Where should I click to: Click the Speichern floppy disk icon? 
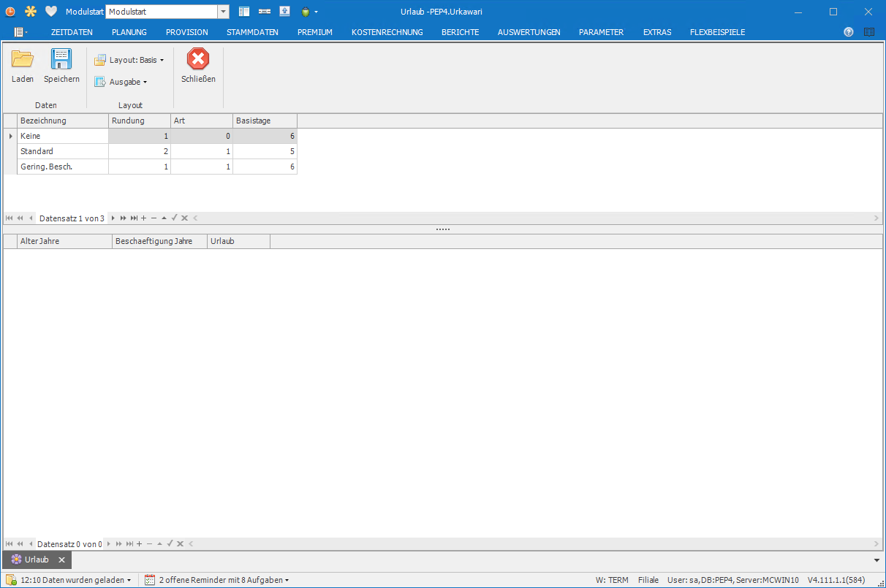[61, 59]
